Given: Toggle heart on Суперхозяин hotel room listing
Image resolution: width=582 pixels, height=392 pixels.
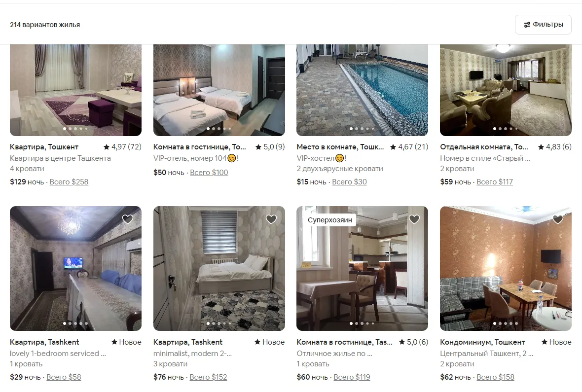Looking at the screenshot, I should click(x=414, y=219).
